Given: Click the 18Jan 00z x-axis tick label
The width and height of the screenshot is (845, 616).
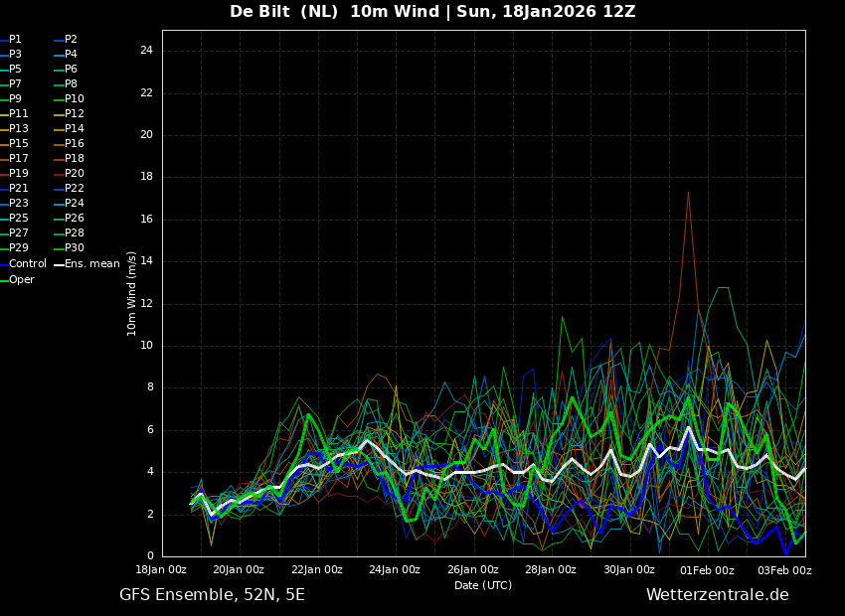Looking at the screenshot, I should pos(161,570).
